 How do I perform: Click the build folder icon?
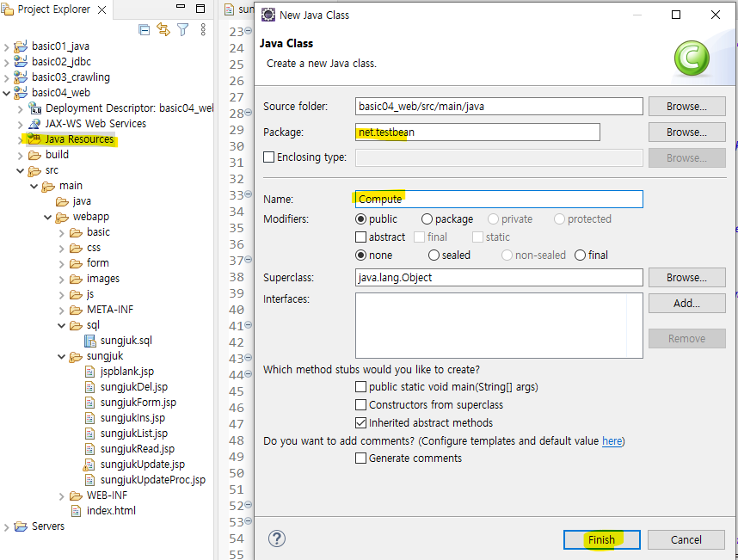pyautogui.click(x=34, y=155)
